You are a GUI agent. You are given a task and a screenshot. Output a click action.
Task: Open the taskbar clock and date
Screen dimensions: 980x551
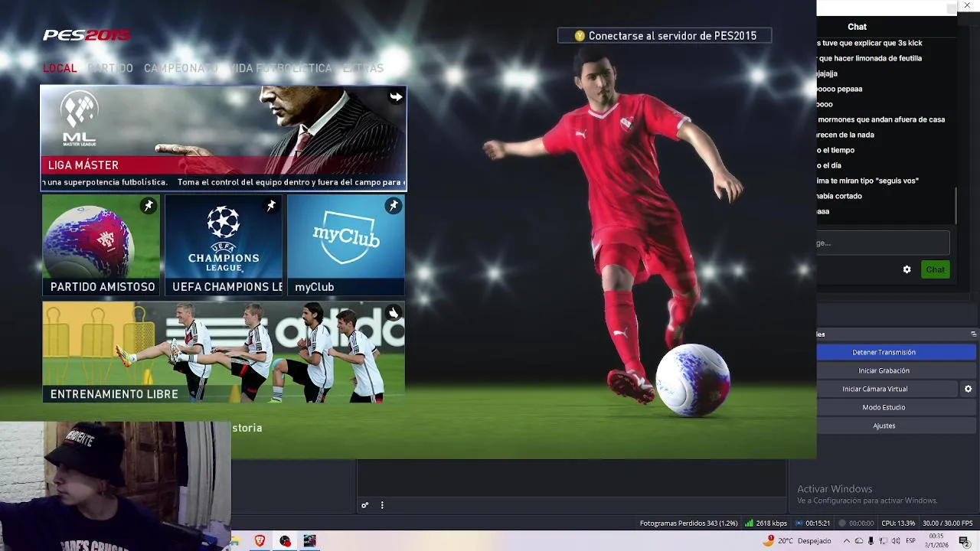click(x=936, y=541)
